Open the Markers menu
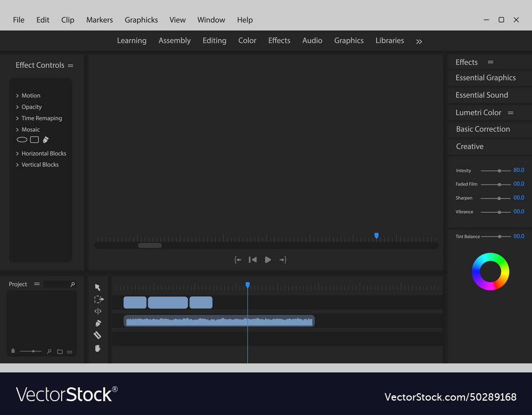Viewport: 532px width, 415px height. [x=99, y=20]
